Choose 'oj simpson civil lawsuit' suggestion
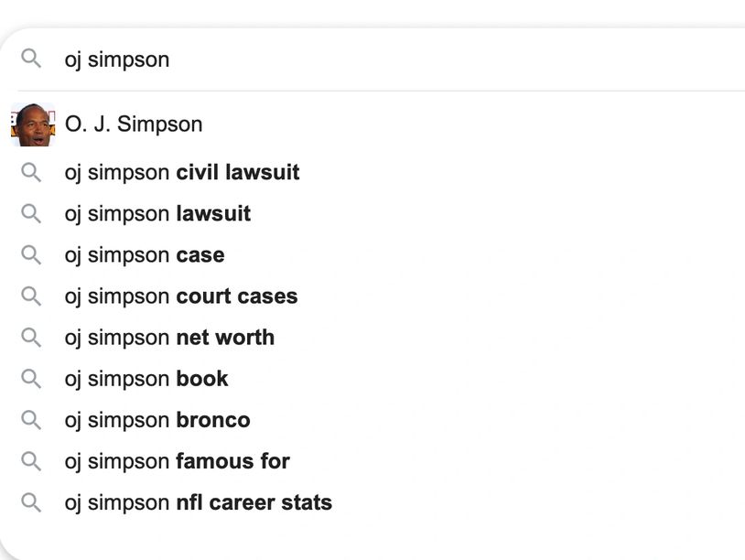Viewport: 745px width, 560px height. (181, 173)
